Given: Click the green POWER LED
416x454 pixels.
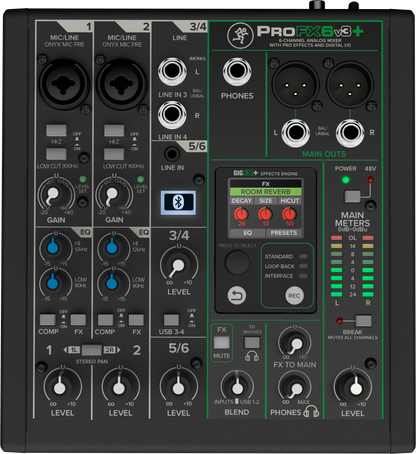Looking at the screenshot, I should [x=346, y=180].
